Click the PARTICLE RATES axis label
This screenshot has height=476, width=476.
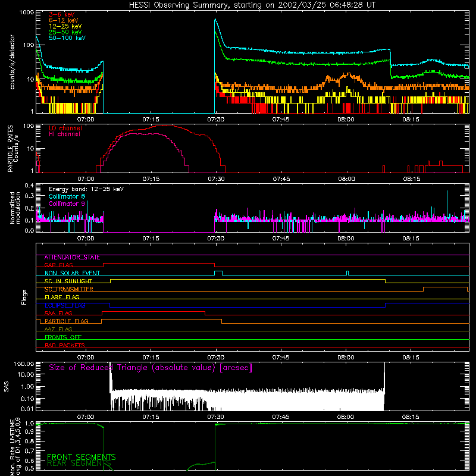click(12, 149)
